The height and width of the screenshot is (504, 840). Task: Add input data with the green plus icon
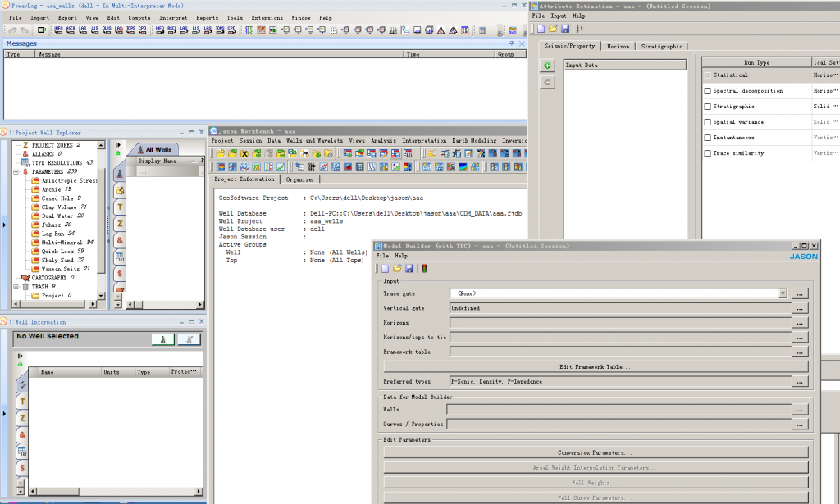coord(547,66)
